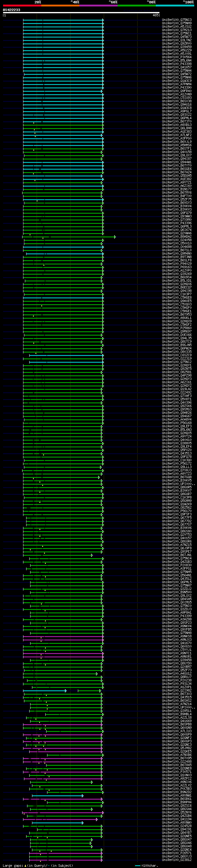Select the UniRef100_C6SZC9 label
197x868 pixels.
coord(177,355)
